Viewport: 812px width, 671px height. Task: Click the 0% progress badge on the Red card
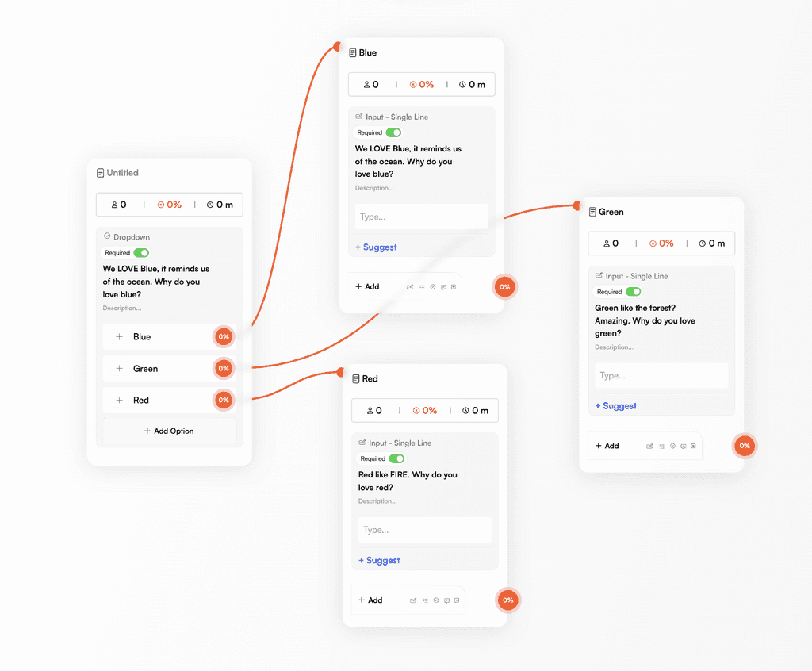coord(507,600)
